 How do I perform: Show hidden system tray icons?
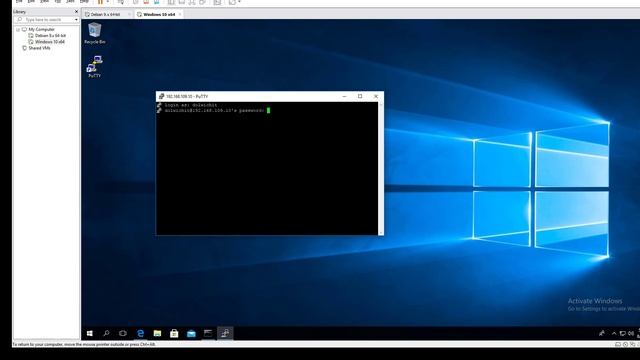(x=614, y=333)
